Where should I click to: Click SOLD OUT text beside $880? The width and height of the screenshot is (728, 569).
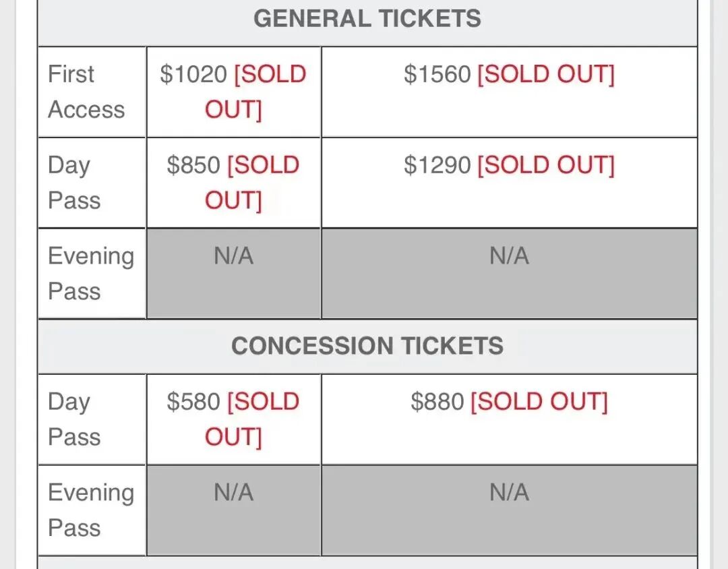click(539, 402)
